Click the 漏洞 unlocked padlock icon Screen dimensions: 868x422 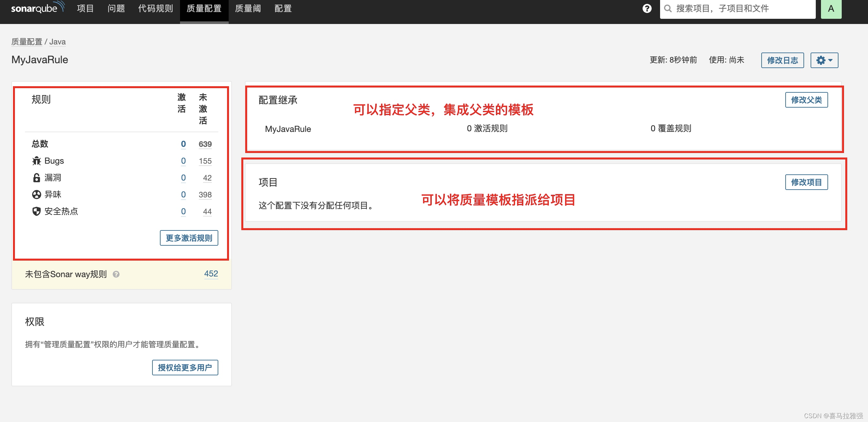click(36, 178)
